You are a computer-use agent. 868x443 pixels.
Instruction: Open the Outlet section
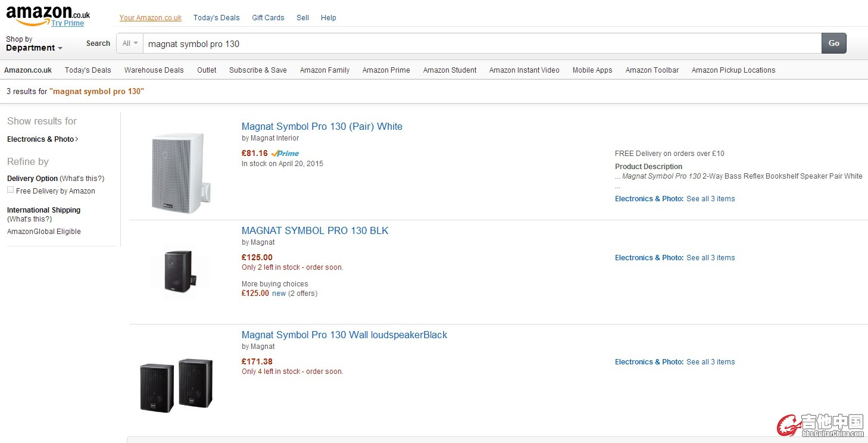click(x=207, y=70)
